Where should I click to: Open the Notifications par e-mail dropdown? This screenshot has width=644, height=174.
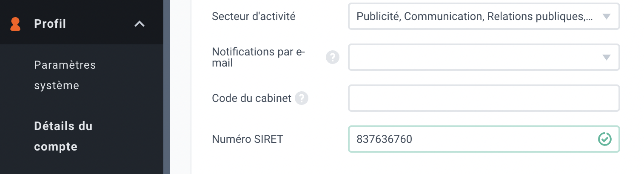tap(484, 57)
